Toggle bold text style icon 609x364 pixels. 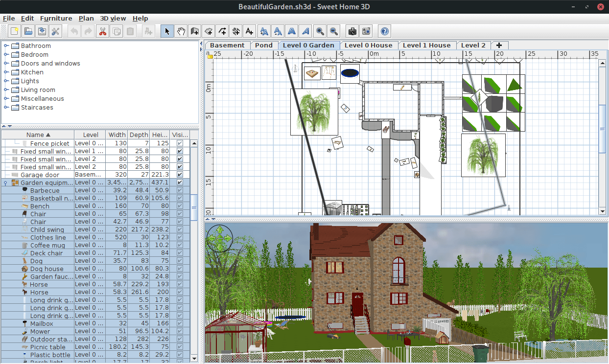(x=292, y=31)
